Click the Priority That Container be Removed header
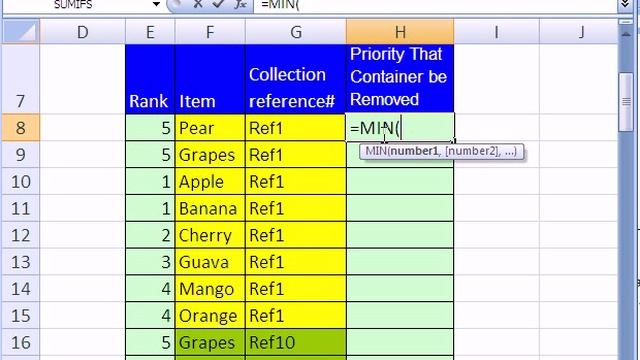The width and height of the screenshot is (640, 360). [400, 78]
